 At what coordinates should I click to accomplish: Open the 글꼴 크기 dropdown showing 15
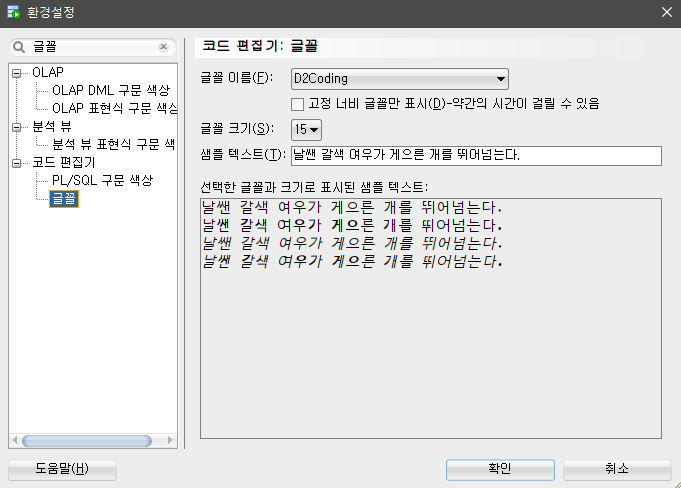click(x=306, y=129)
